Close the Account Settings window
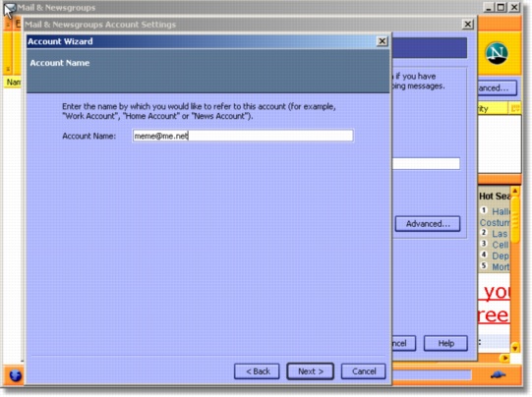532x397 pixels. (x=468, y=24)
